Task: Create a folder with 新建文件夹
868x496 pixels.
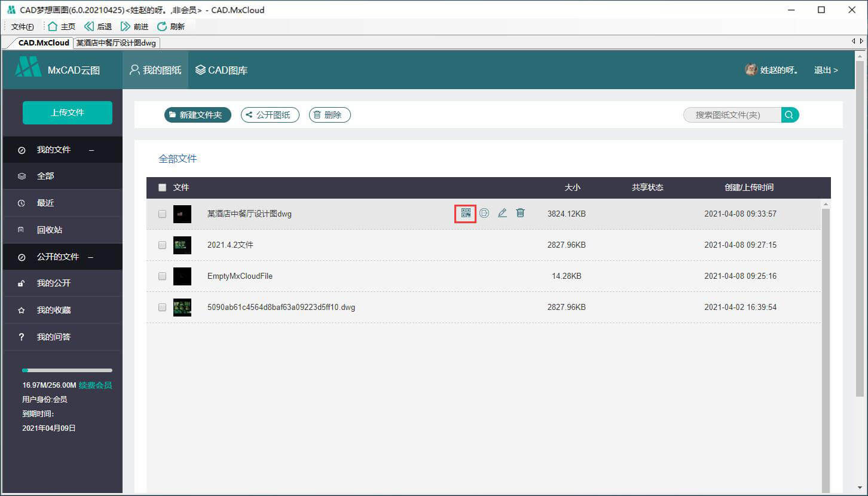Action: pos(198,115)
